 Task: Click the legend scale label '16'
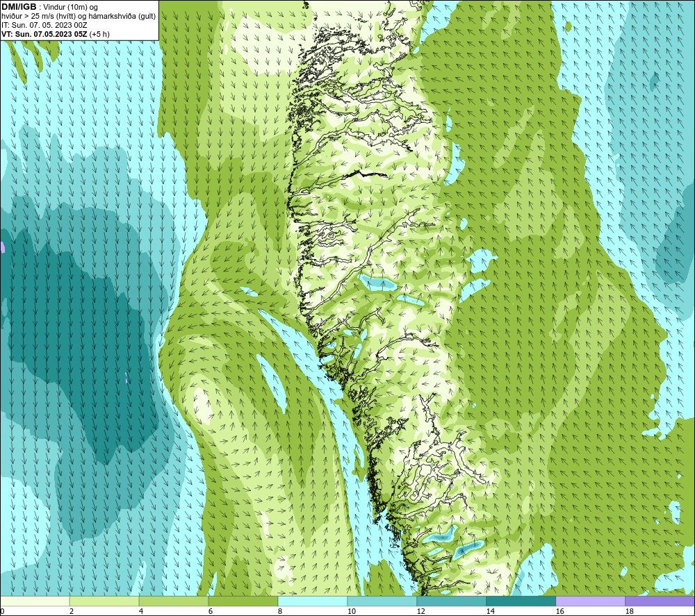(x=559, y=611)
